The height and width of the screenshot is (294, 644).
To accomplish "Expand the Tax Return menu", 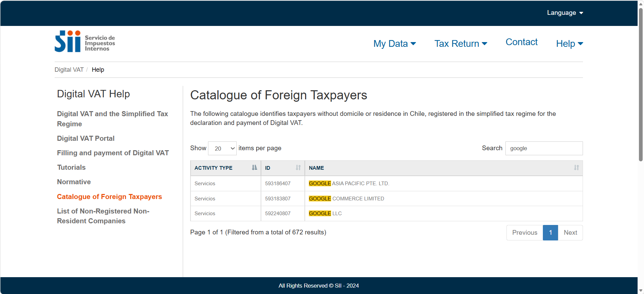I will point(461,43).
